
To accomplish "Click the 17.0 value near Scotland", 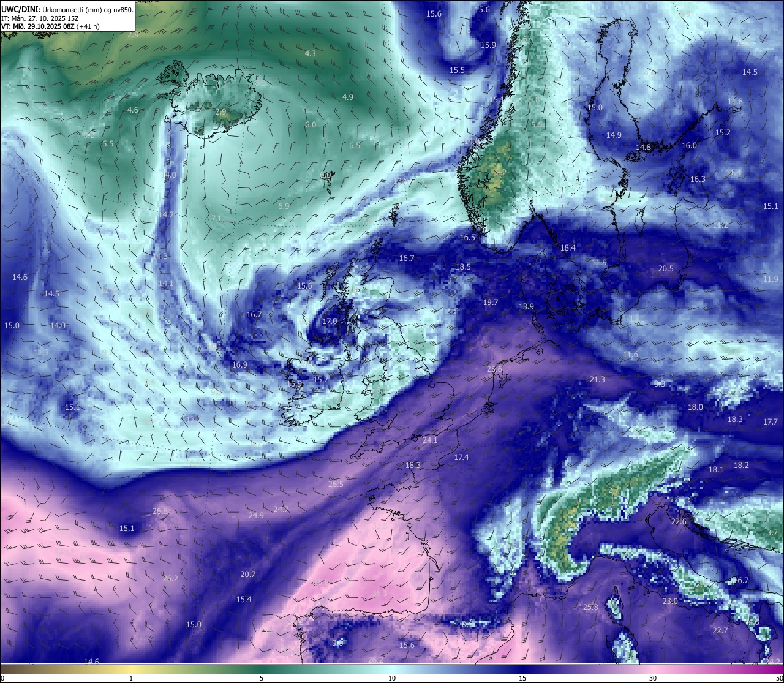I will [330, 321].
